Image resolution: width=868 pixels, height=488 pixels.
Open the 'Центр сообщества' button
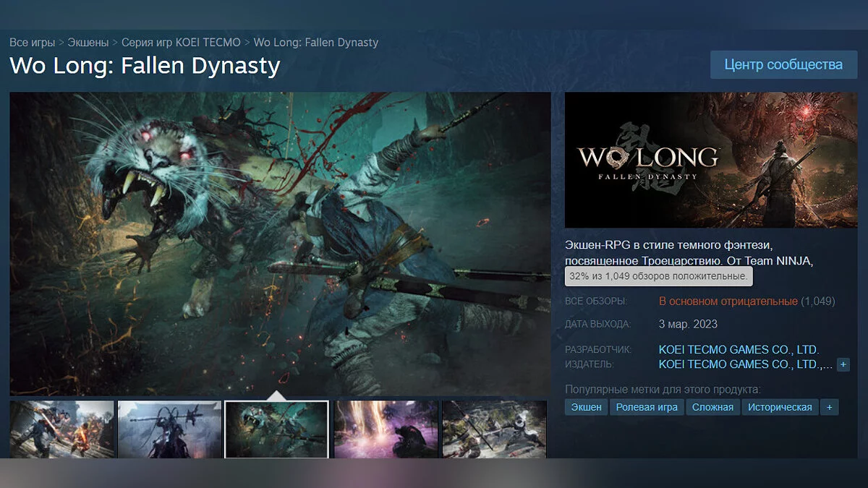point(783,64)
